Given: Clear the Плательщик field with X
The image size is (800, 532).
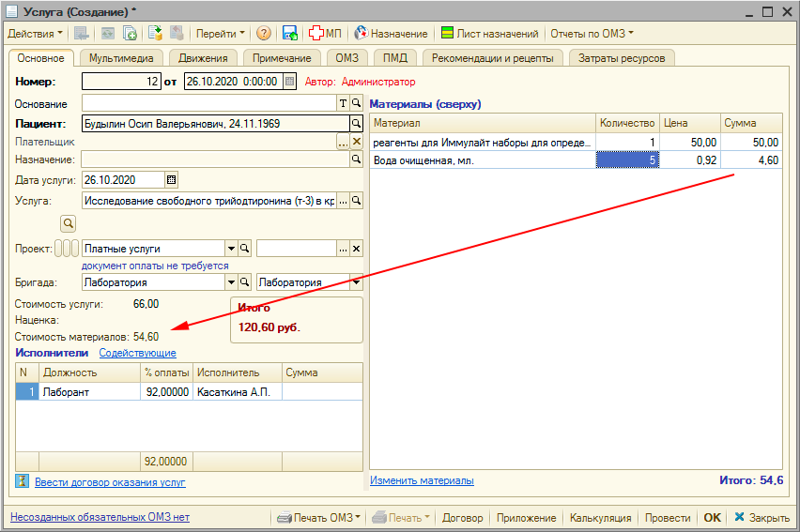Looking at the screenshot, I should 356,142.
